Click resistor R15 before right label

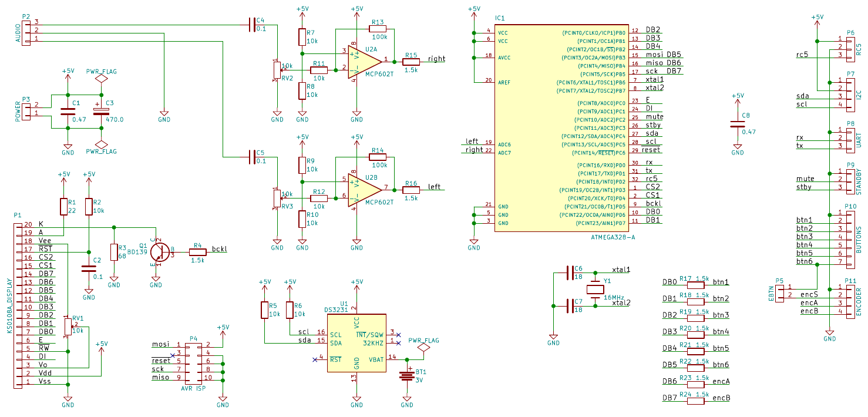pyautogui.click(x=411, y=60)
